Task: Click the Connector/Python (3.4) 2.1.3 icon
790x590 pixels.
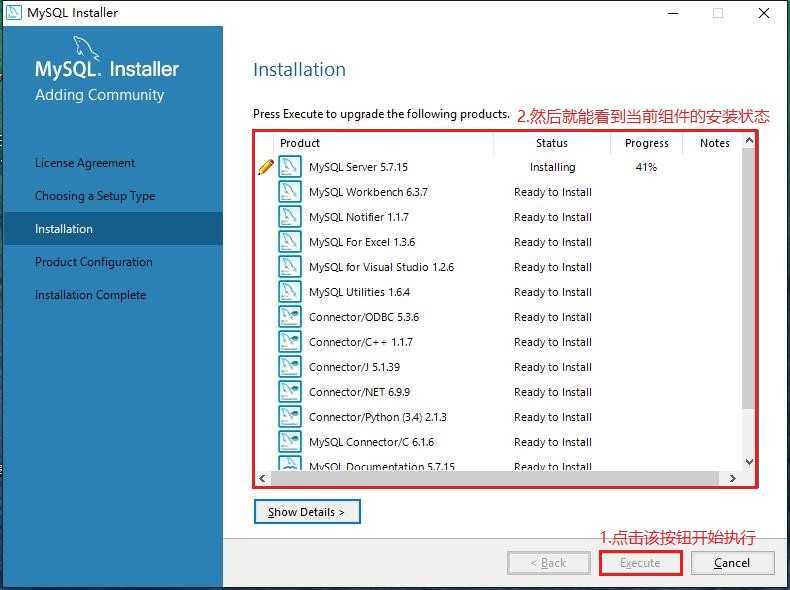Action: (290, 417)
